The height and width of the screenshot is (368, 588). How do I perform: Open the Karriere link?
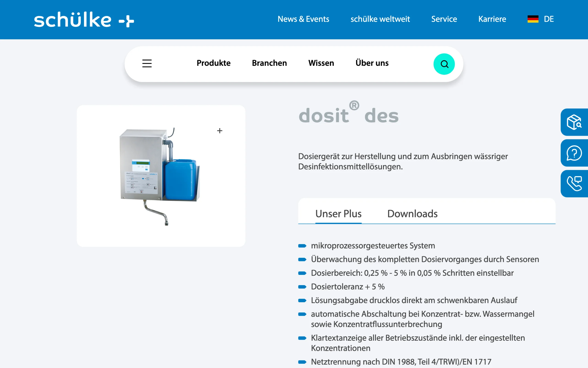click(492, 19)
